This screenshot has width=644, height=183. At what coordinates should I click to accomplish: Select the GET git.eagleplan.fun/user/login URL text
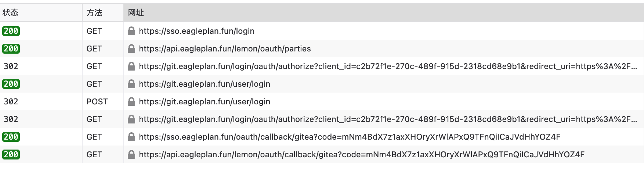[x=205, y=84]
